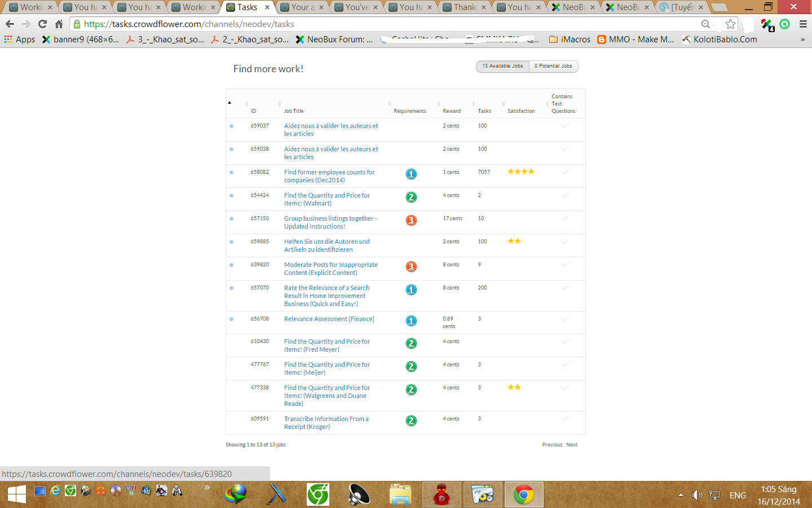Sort the table by Tasks column
This screenshot has width=812, height=508.
click(484, 111)
